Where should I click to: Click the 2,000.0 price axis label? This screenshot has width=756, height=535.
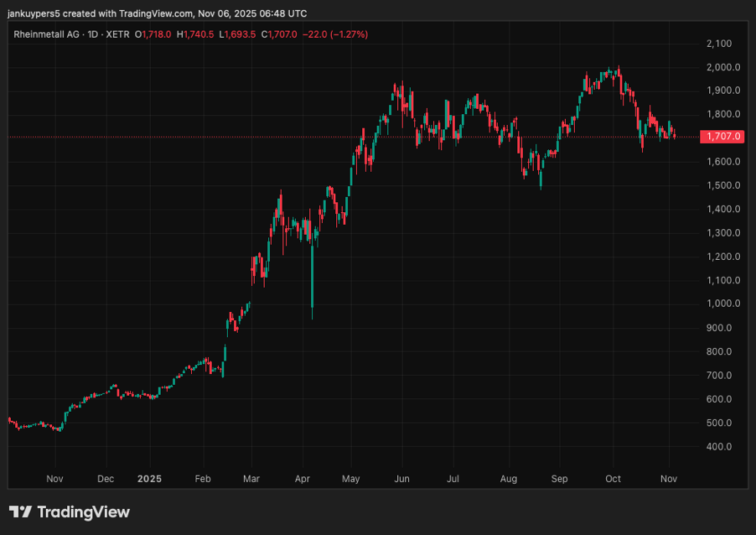click(723, 67)
